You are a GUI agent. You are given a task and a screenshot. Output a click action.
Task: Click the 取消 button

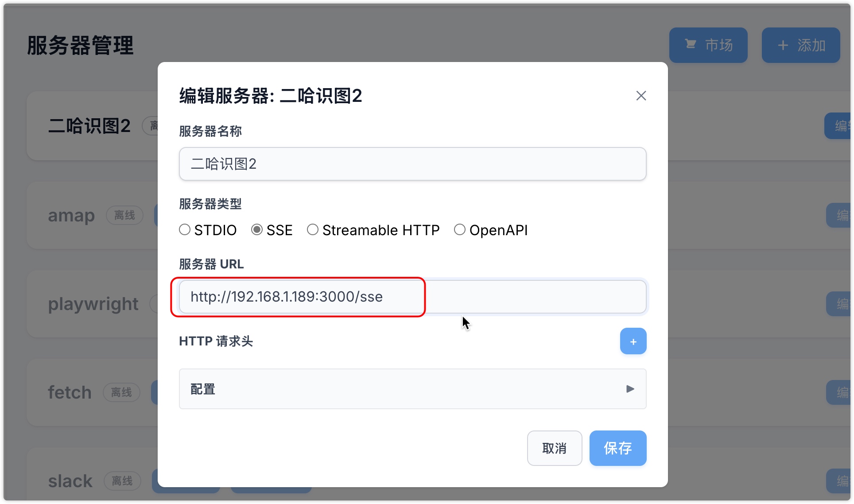554,448
